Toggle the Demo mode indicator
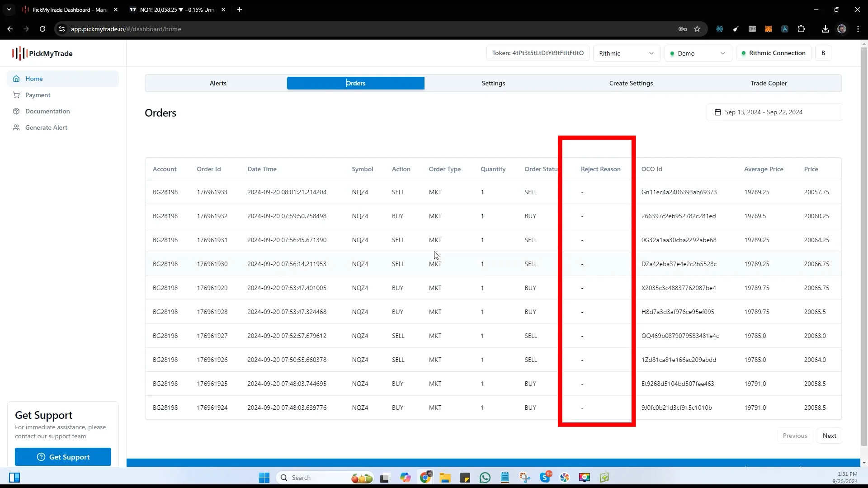 point(696,53)
